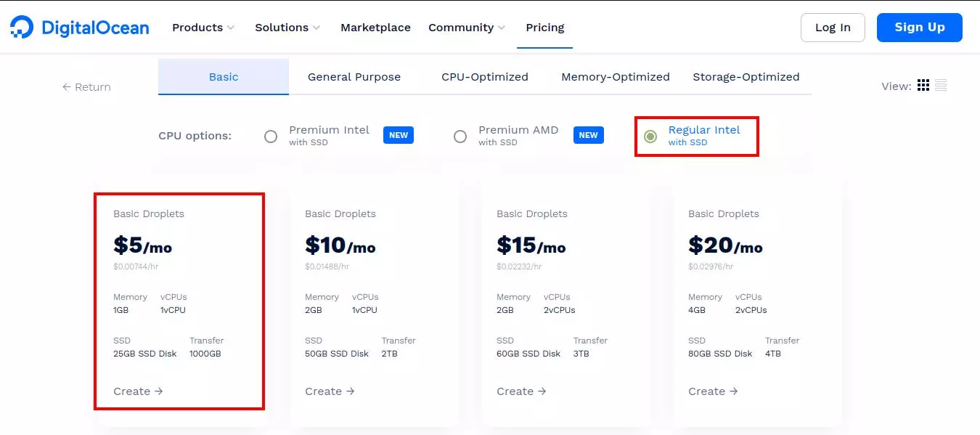The height and width of the screenshot is (435, 980).
Task: Click the $20/mo price heading
Action: click(725, 245)
